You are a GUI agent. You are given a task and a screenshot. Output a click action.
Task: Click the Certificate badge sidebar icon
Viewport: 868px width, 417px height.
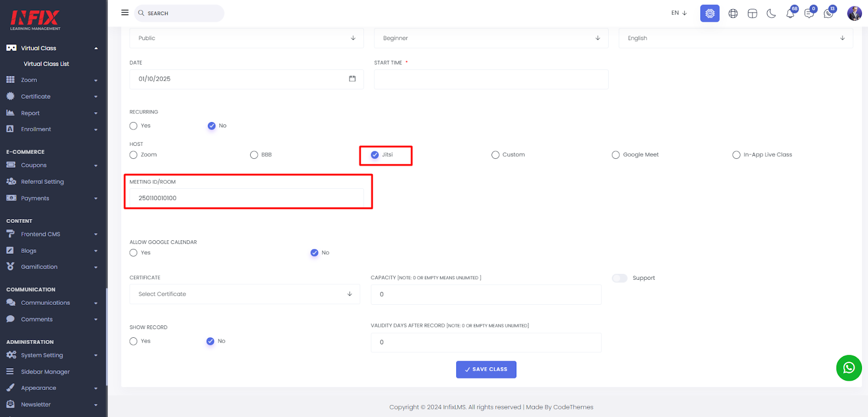tap(10, 96)
